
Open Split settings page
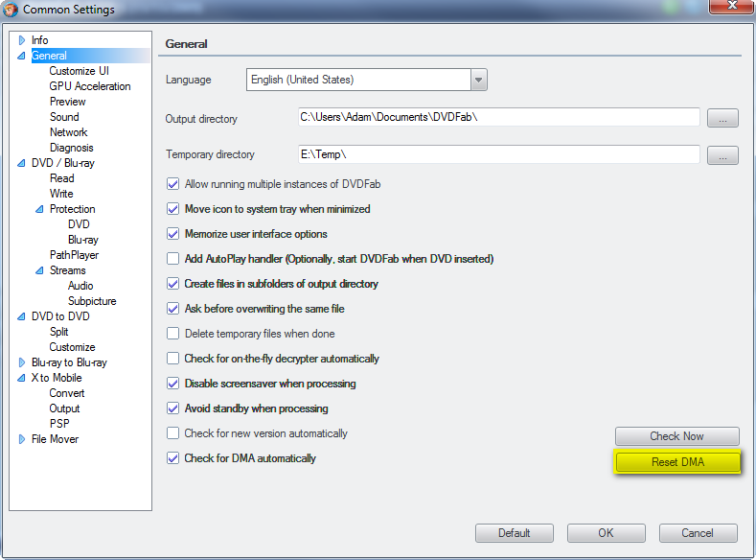[x=58, y=332]
